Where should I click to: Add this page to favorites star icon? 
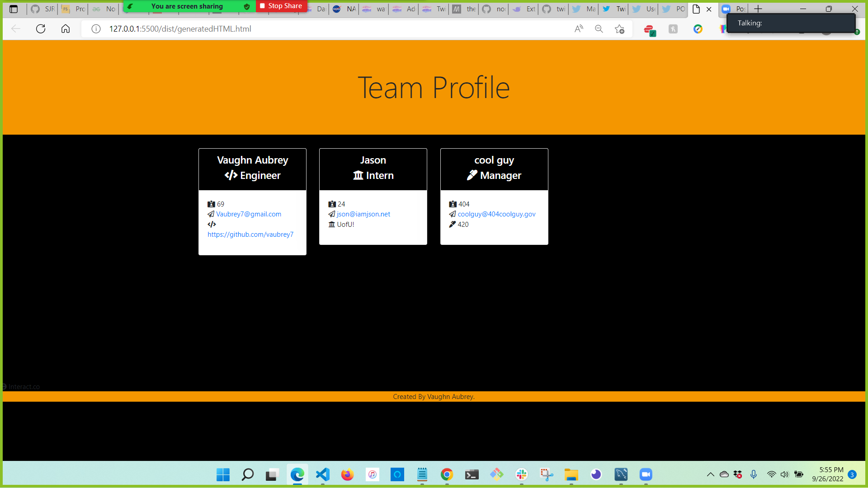click(619, 29)
